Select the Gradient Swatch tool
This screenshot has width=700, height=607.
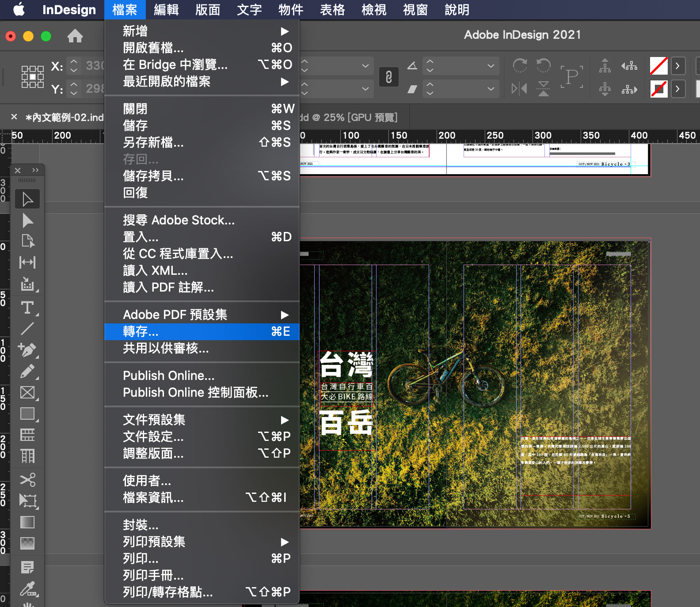(x=27, y=522)
